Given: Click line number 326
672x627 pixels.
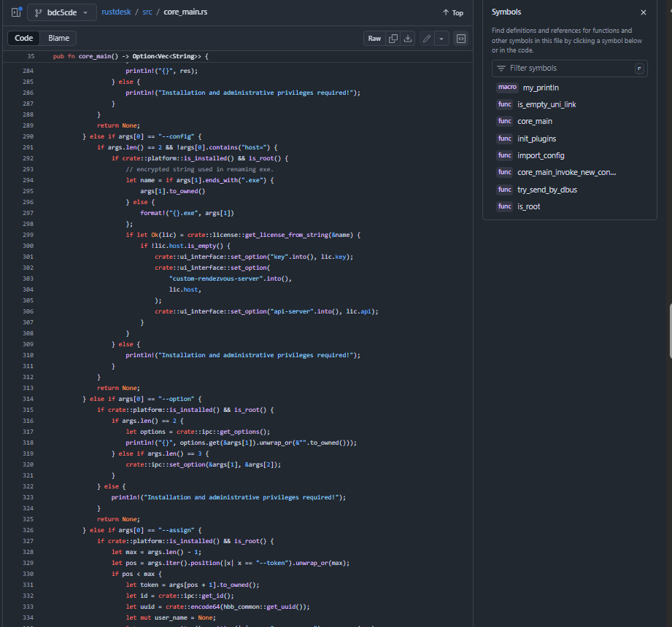Looking at the screenshot, I should 28,530.
